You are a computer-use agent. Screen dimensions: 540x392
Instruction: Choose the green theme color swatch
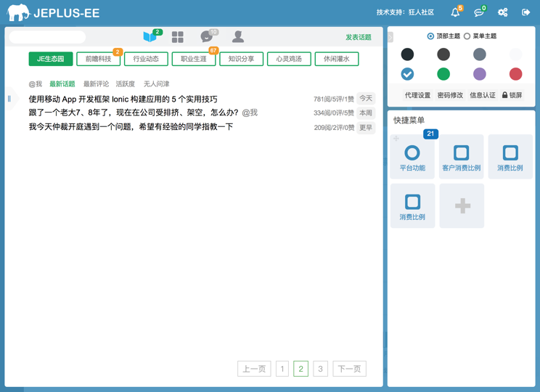(x=443, y=74)
